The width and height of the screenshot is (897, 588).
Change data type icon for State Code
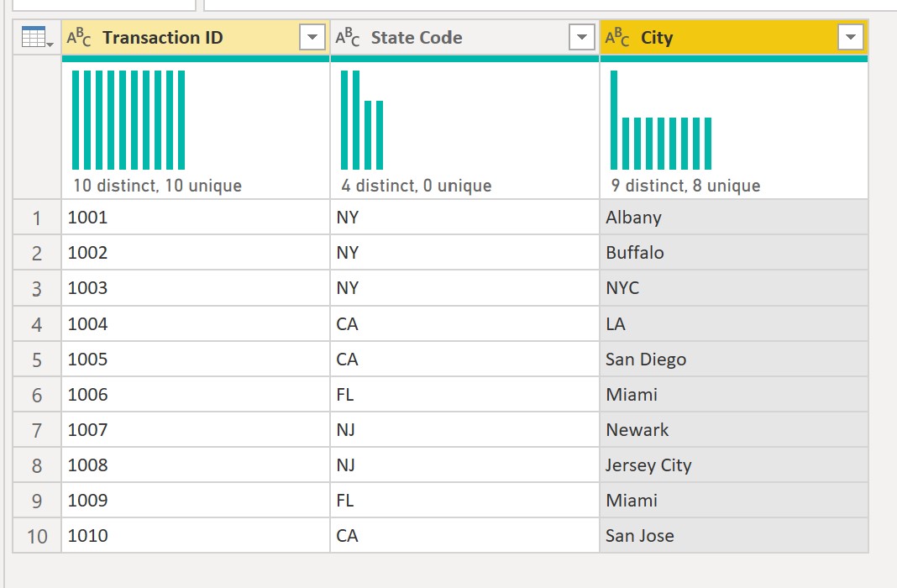[x=348, y=37]
